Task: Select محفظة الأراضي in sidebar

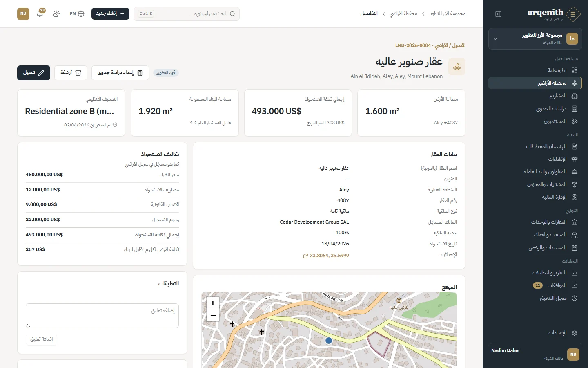Action: tap(535, 83)
